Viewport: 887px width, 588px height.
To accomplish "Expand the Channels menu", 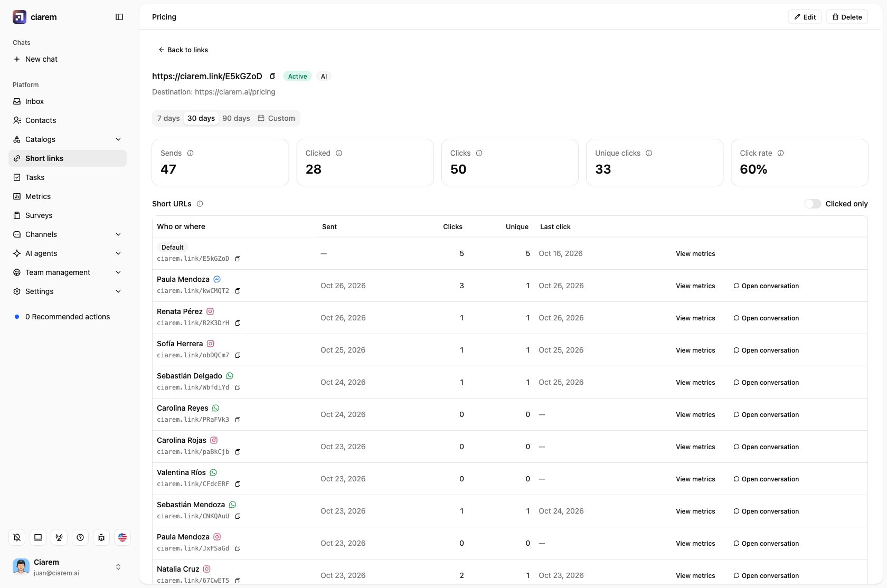I will tap(68, 234).
